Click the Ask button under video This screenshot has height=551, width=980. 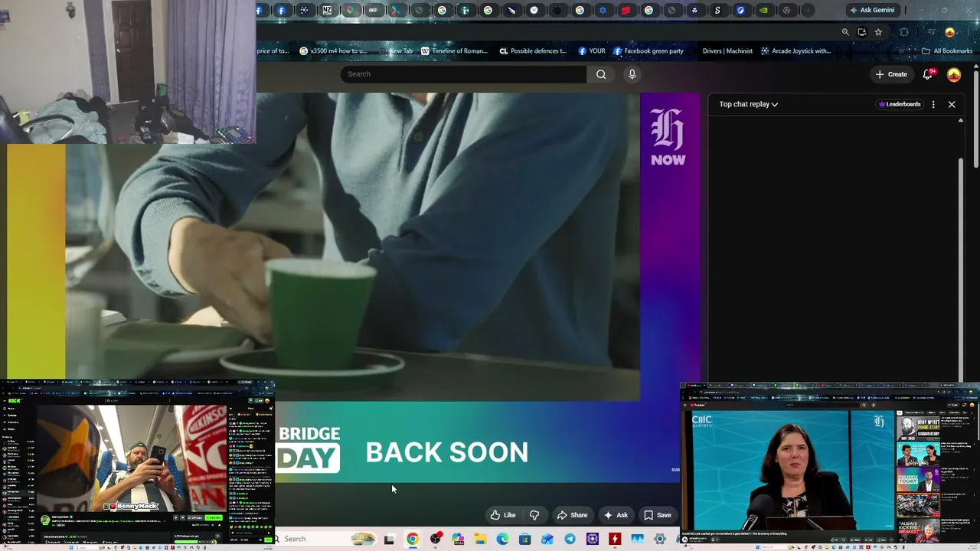coord(616,515)
